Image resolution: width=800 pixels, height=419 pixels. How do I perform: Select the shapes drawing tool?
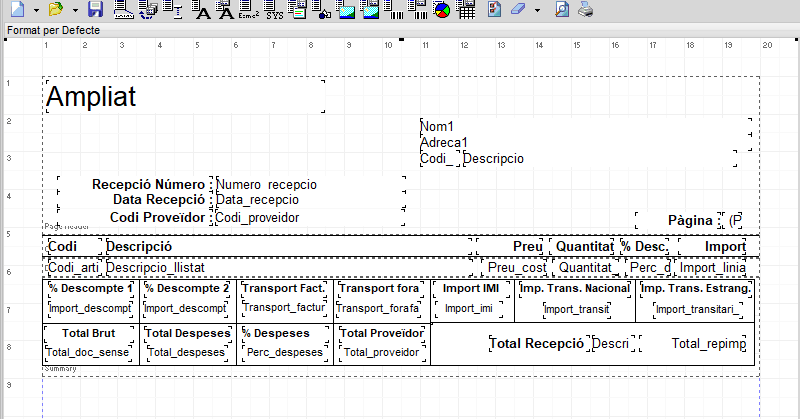coord(321,9)
